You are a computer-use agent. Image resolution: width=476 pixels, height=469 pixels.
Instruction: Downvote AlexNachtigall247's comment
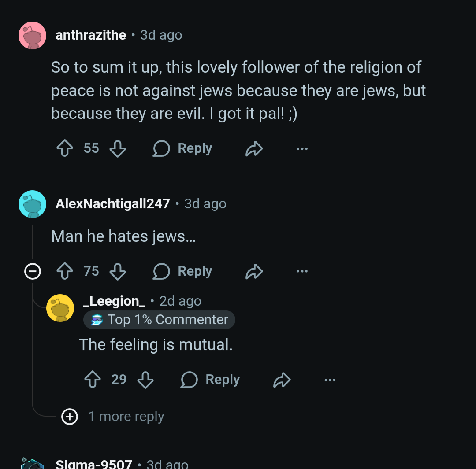coord(118,271)
